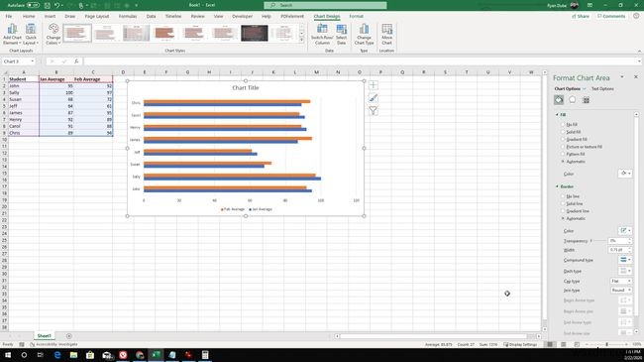The width and height of the screenshot is (644, 362).
Task: Open File Explorer from taskbar
Action: 73,355
